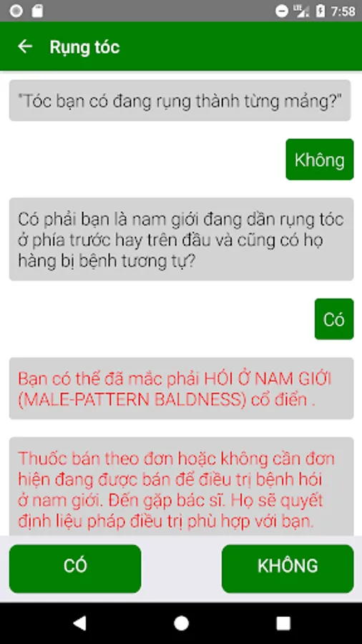Tap the battery icon in status bar
This screenshot has height=644, width=362.
[x=320, y=11]
